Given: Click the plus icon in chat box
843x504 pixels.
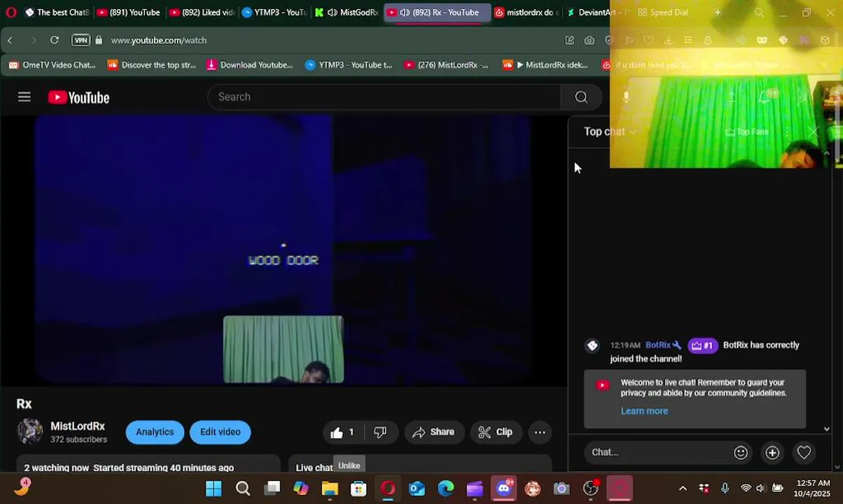Looking at the screenshot, I should click(772, 452).
